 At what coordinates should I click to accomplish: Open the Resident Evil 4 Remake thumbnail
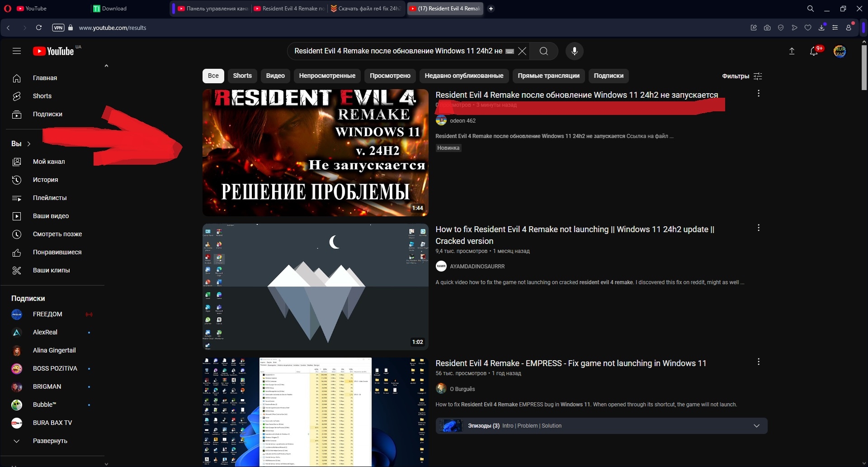point(315,152)
